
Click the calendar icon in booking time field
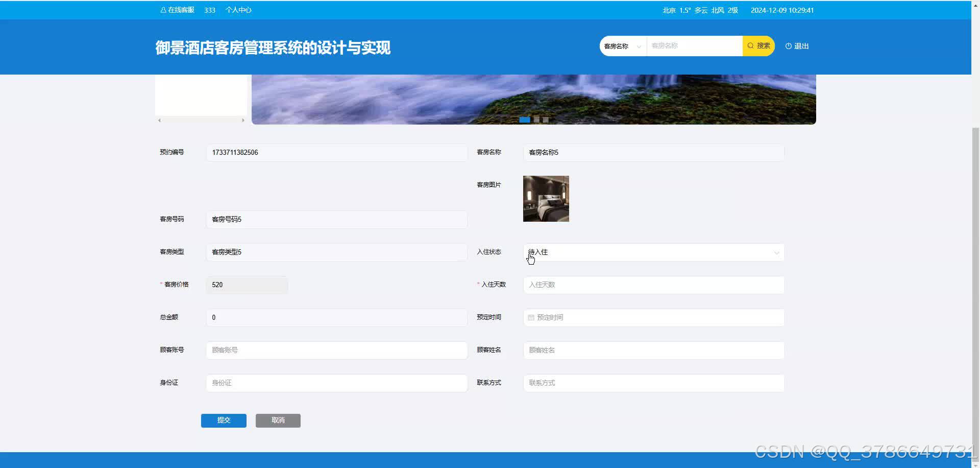pyautogui.click(x=531, y=318)
